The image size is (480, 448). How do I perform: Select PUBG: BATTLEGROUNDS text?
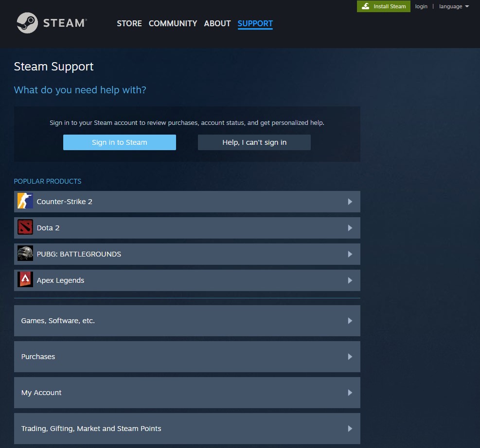point(79,254)
